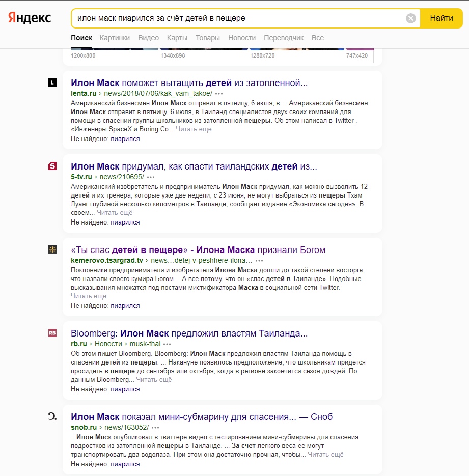Expand 'Читать ещё' in 5-tv.ru snippet
The height and width of the screenshot is (476, 469).
[115, 212]
